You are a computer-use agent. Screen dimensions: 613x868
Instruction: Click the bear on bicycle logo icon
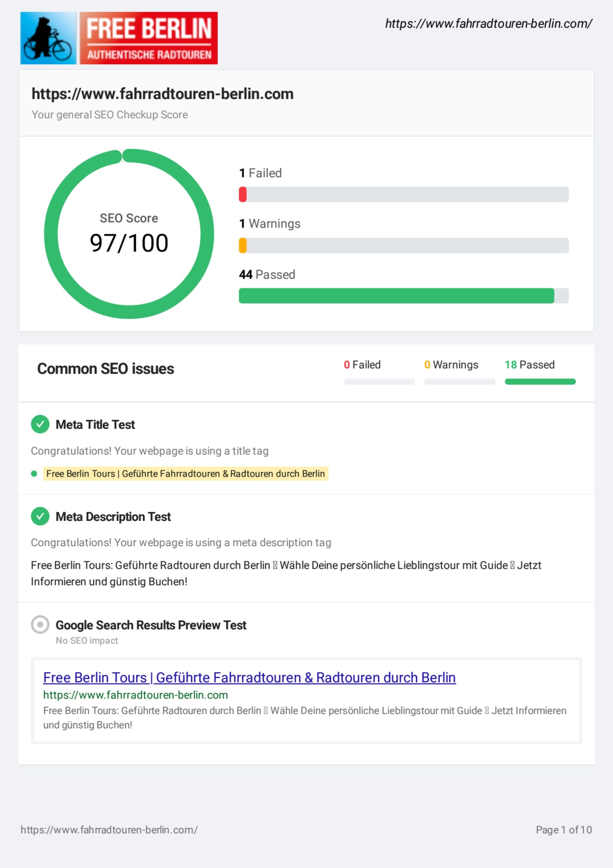(x=48, y=38)
